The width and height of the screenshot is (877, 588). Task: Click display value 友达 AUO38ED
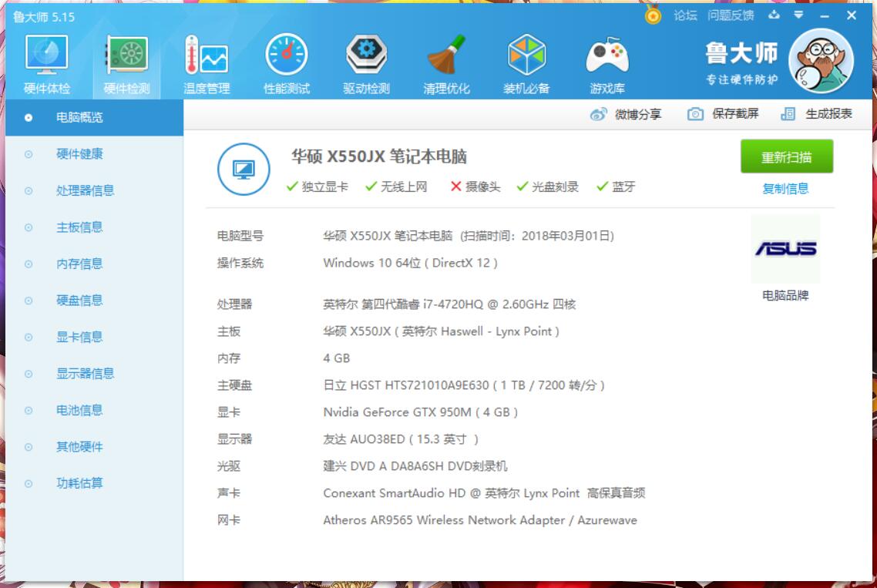401,439
